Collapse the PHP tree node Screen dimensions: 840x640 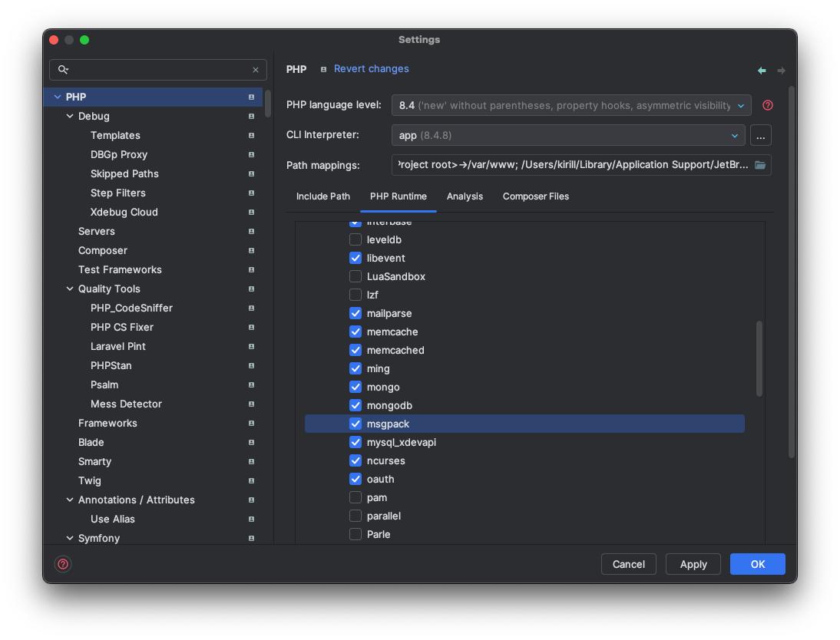(58, 97)
